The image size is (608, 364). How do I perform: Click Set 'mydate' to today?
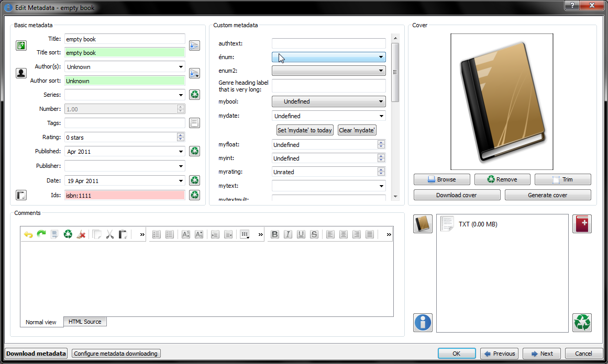(305, 130)
